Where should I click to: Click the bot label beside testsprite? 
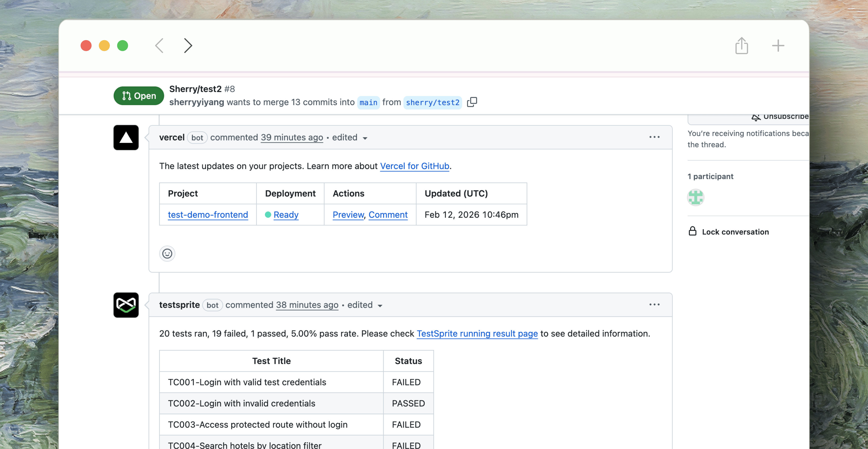coord(212,305)
